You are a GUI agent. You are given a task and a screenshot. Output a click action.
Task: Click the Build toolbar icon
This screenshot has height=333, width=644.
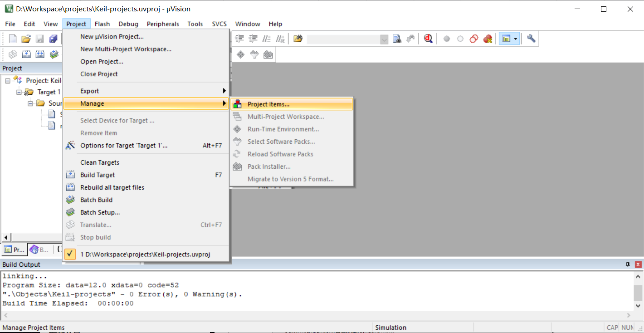(26, 54)
